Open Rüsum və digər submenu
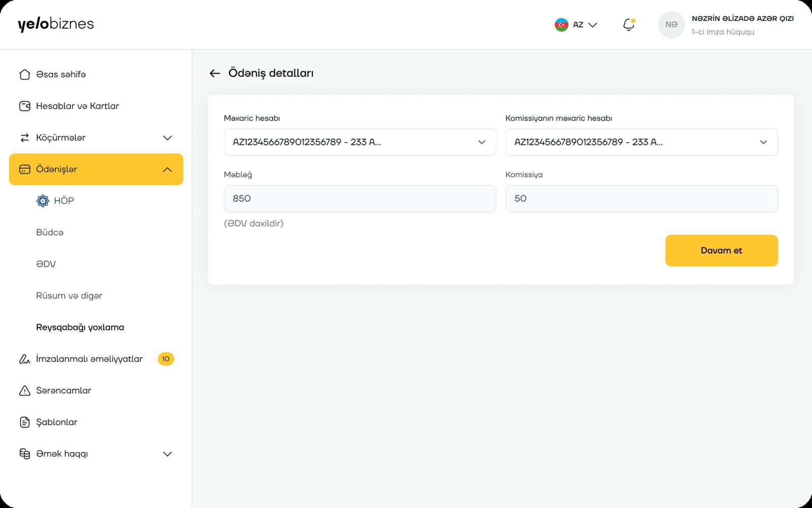Screen dimensions: 812x508 pos(69,296)
